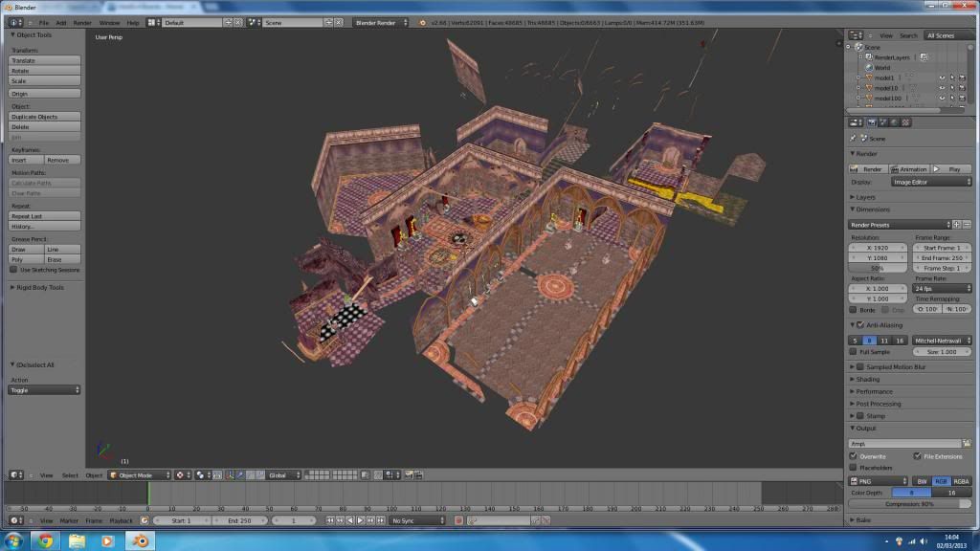Open the File menu
The width and height of the screenshot is (980, 551).
(44, 23)
